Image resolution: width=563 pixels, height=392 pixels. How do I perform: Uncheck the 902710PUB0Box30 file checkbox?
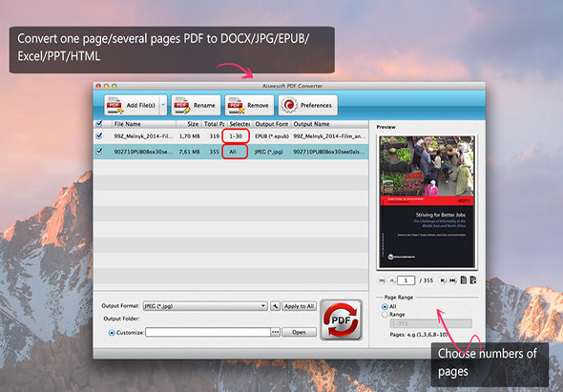99,152
